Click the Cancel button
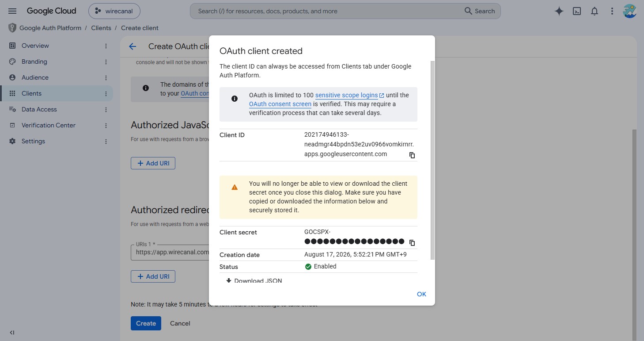 [180, 323]
